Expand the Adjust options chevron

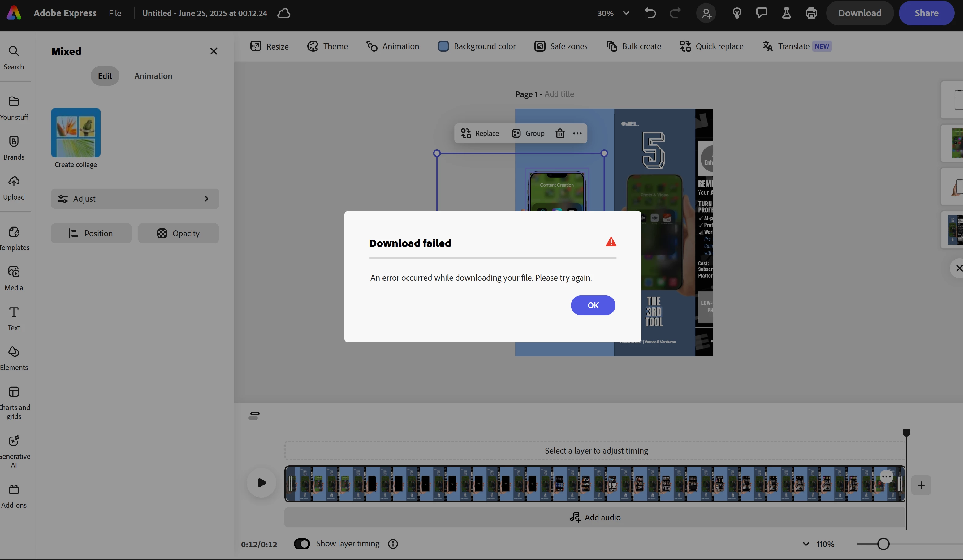206,199
